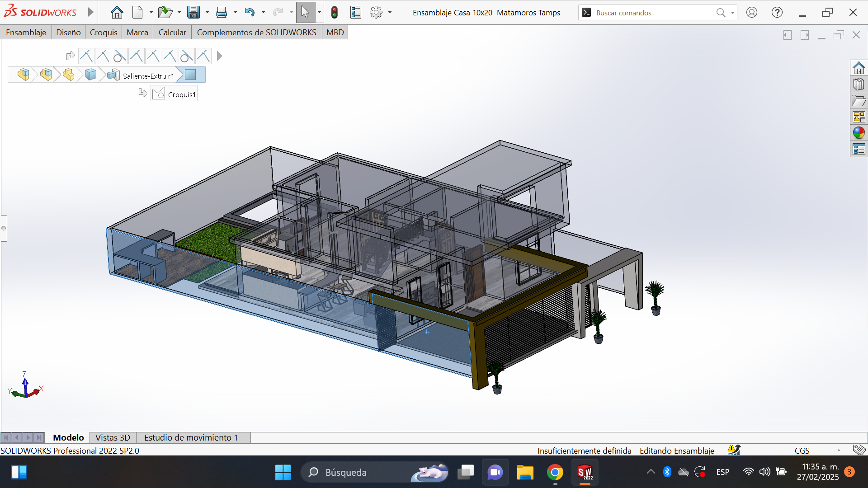The height and width of the screenshot is (488, 868).
Task: Click the SOLIDWORKS Resources home pane icon
Action: pos(859,68)
